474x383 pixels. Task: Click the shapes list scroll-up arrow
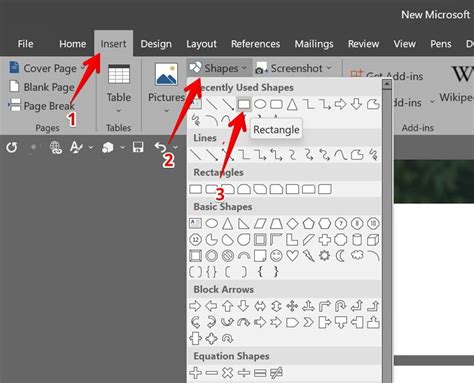(387, 84)
